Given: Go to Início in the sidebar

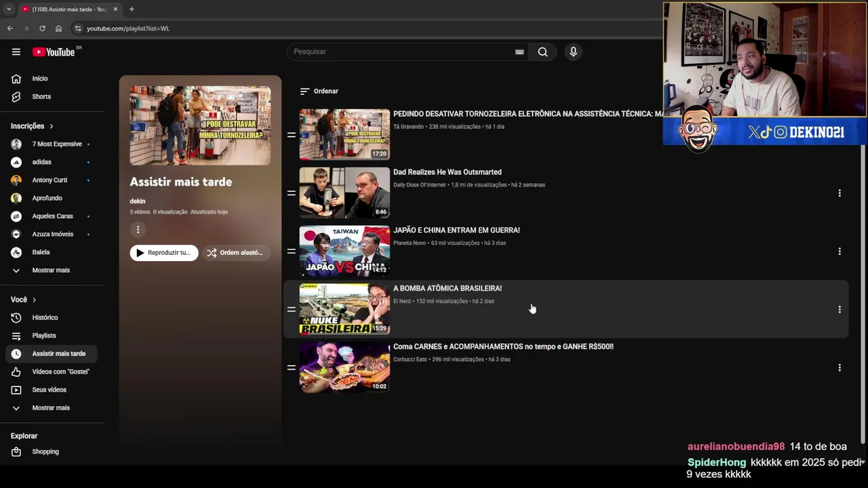Looking at the screenshot, I should click(x=51, y=79).
